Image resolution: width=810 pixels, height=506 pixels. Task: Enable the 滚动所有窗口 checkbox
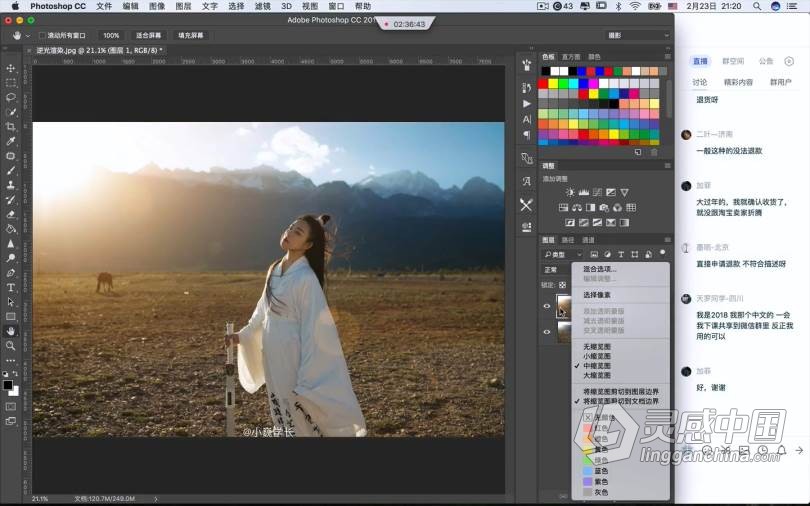pos(42,36)
